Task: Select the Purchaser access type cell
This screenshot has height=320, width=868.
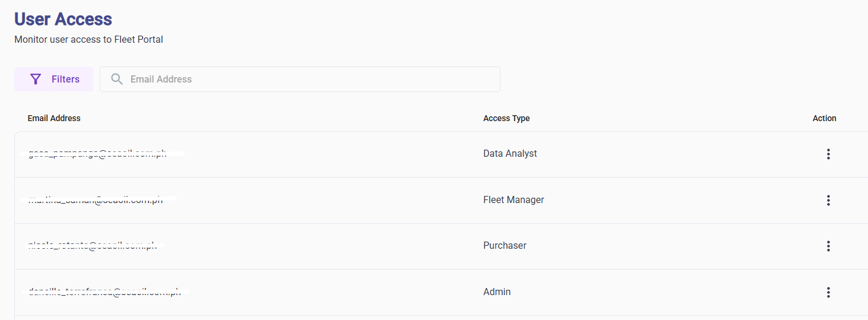Action: coord(505,246)
